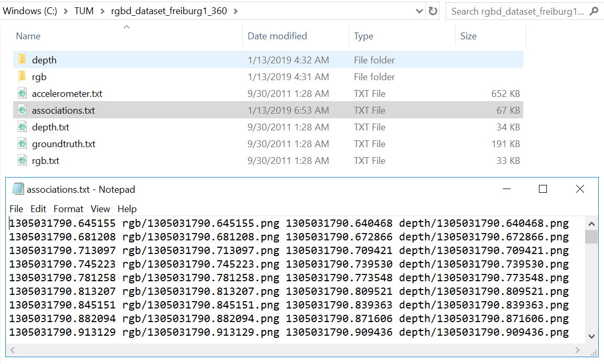
Task: Open the Notepad Edit menu
Action: pyautogui.click(x=38, y=208)
